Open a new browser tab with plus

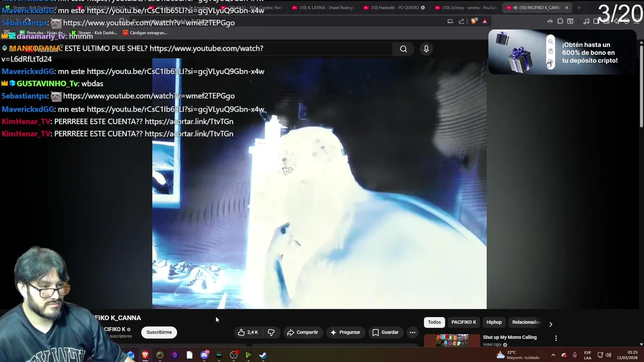point(579,8)
